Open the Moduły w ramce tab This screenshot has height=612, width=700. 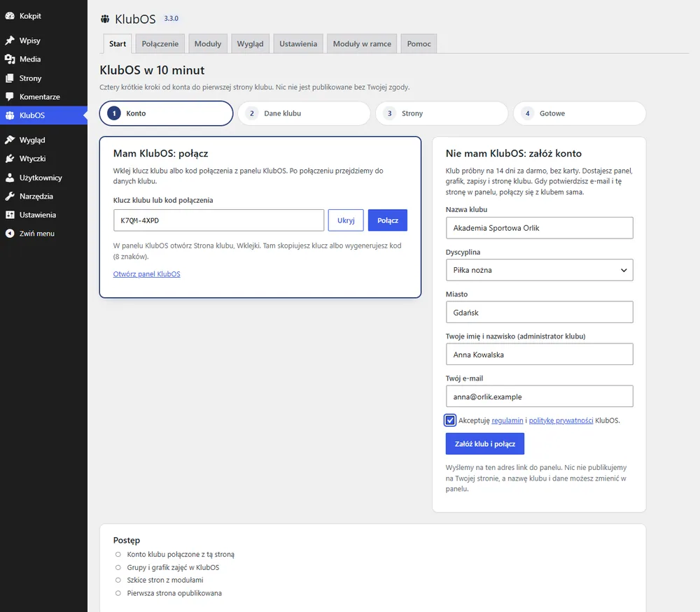(362, 43)
